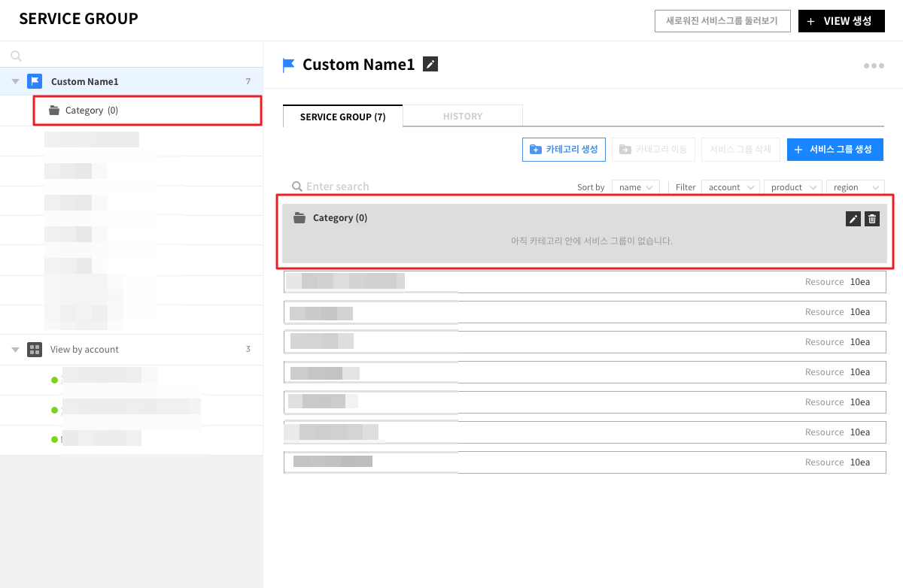Collapse the View by account section
The height and width of the screenshot is (588, 903).
click(x=15, y=350)
